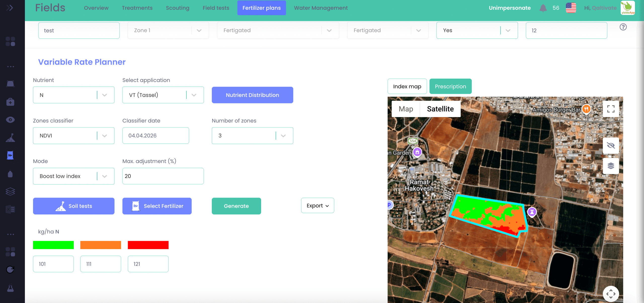Image resolution: width=644 pixels, height=303 pixels.
Task: Open the Nutrient dropdown showing N
Action: tap(74, 95)
